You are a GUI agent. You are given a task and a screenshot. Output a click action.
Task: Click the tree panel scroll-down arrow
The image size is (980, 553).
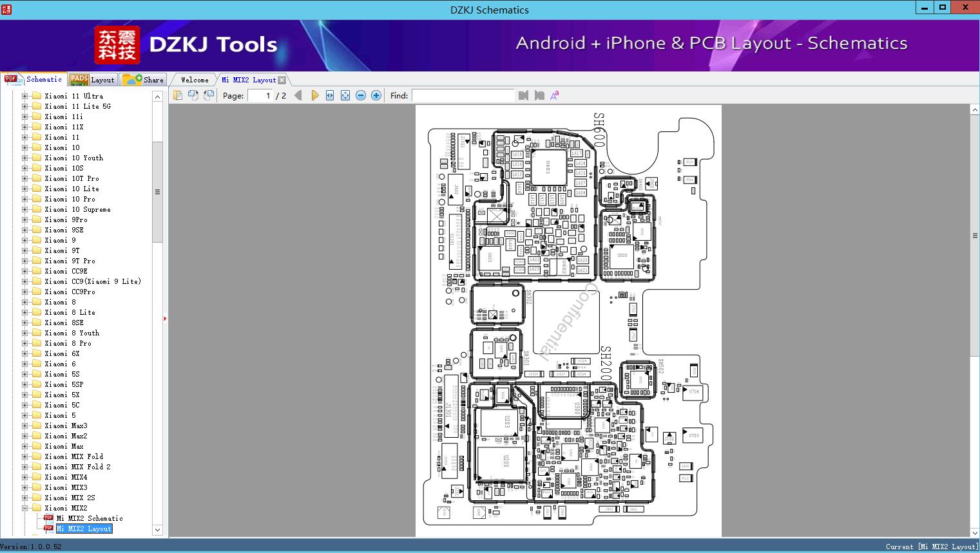pyautogui.click(x=157, y=530)
